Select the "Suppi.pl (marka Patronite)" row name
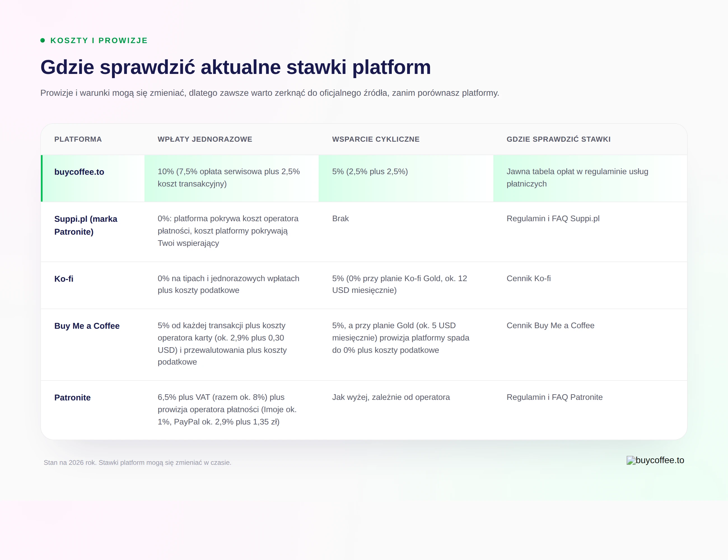 pos(86,225)
